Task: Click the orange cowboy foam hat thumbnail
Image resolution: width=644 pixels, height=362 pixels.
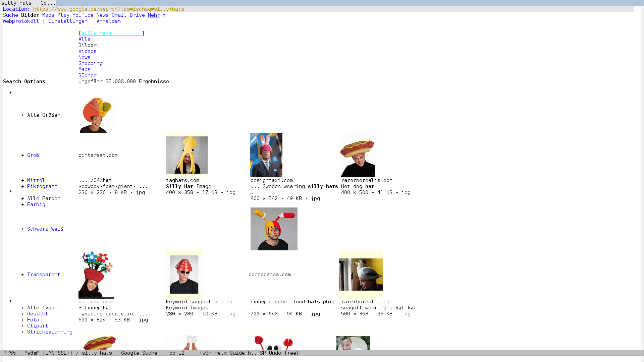Action: (97, 115)
